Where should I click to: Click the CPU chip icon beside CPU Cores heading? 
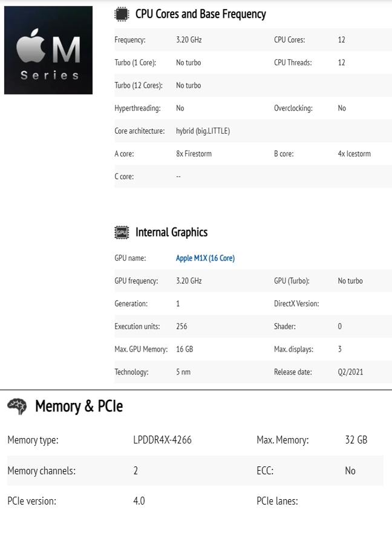pos(122,14)
